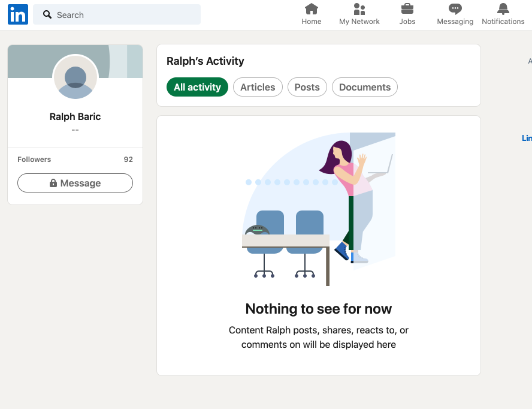Open the Ralph Baric name link
Screen dimensions: 532x409
(x=75, y=117)
